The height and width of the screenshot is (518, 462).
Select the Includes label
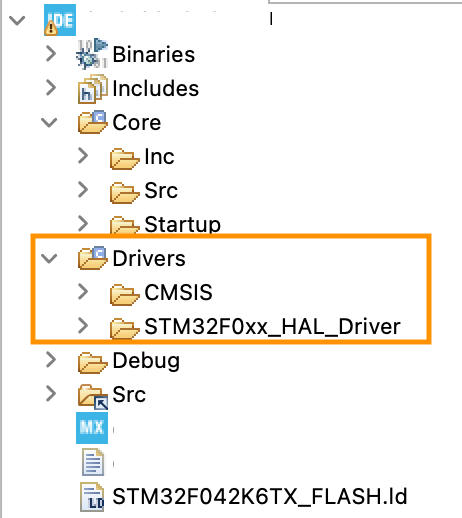tap(156, 88)
